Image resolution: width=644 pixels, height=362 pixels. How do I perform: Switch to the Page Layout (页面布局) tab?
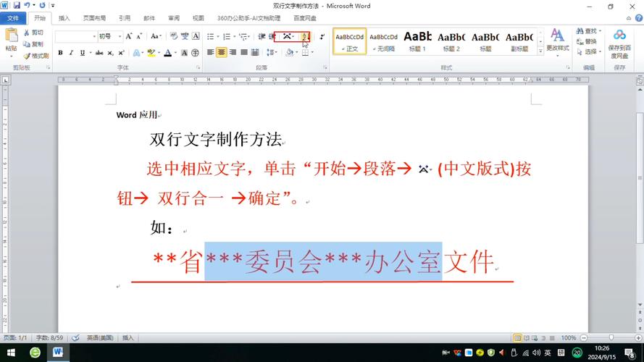click(x=94, y=18)
